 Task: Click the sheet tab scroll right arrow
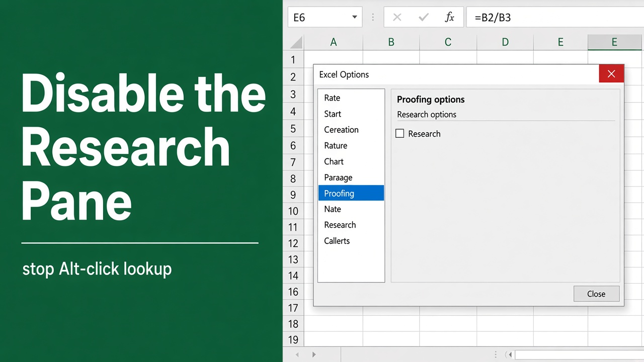314,354
